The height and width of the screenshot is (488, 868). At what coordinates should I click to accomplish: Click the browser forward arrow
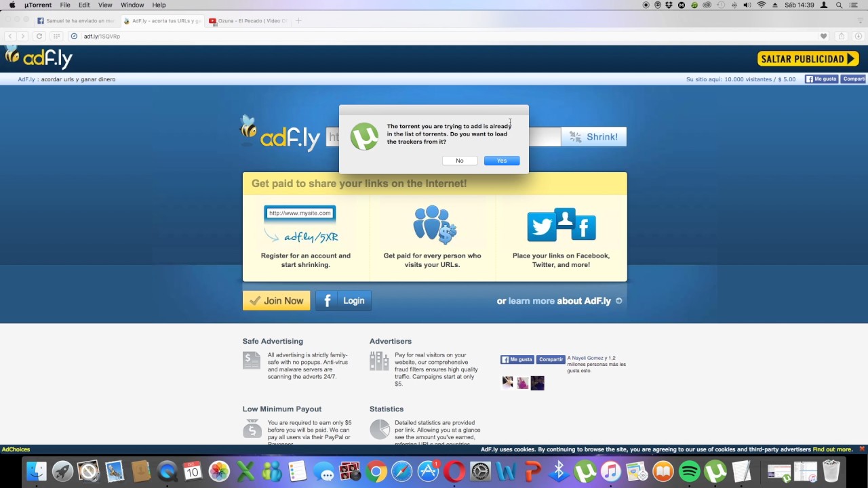click(x=22, y=36)
